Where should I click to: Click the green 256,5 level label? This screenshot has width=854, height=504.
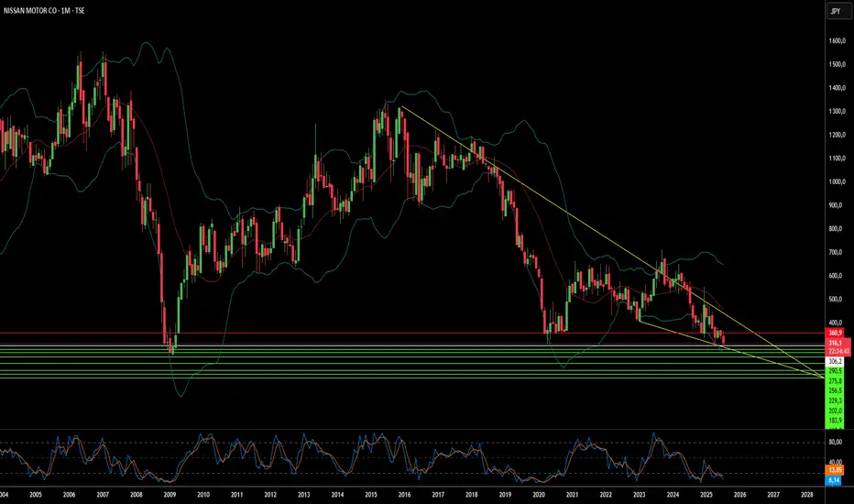click(835, 390)
